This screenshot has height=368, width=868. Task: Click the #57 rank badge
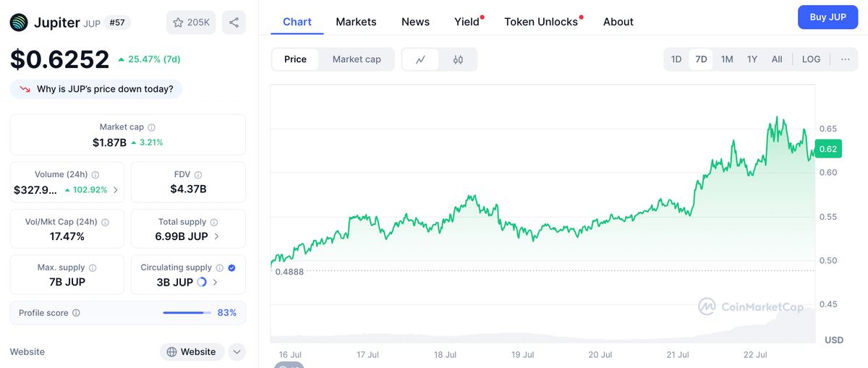[x=117, y=22]
